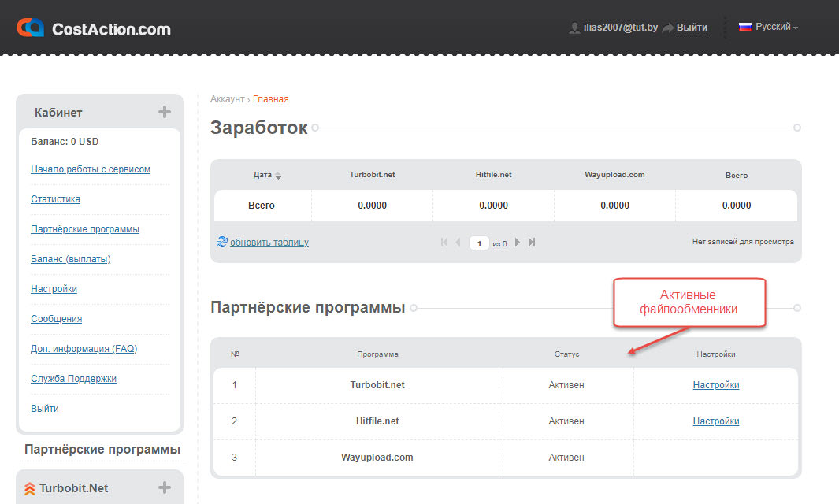Open Баланс (выплаты) menu link
Screen dimensions: 839x504
71,259
